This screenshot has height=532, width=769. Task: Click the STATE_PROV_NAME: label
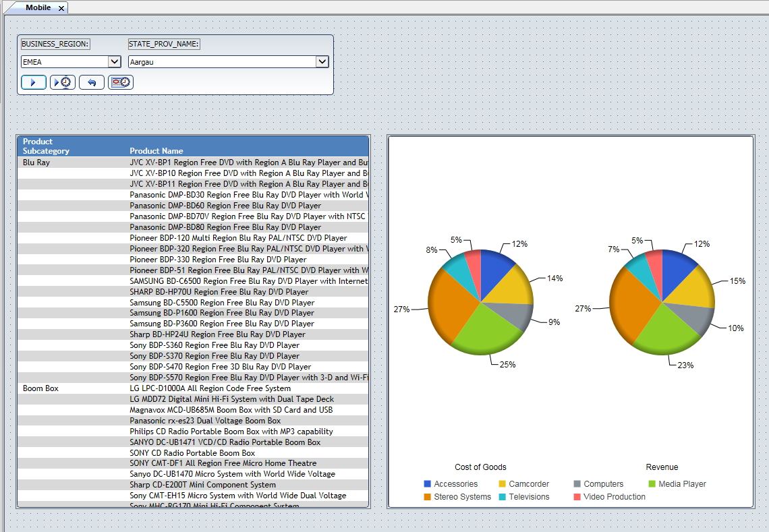164,44
